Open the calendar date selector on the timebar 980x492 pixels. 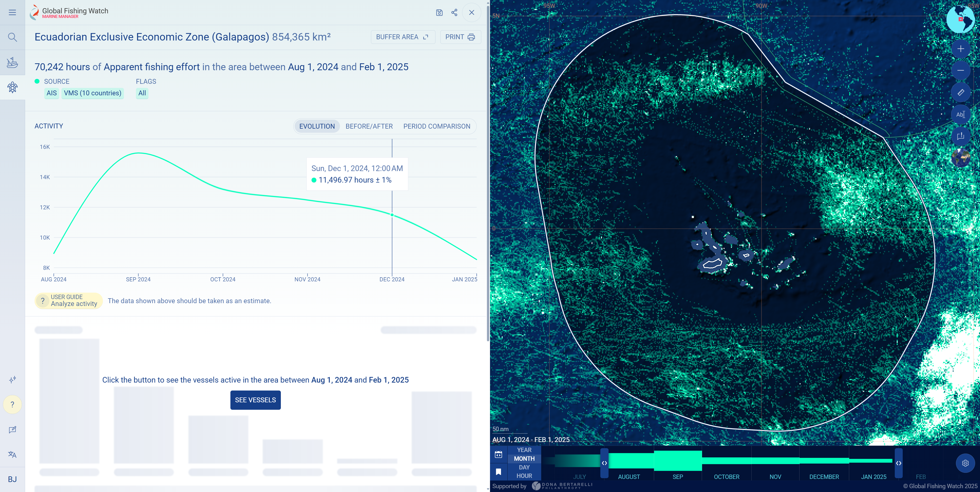(498, 454)
